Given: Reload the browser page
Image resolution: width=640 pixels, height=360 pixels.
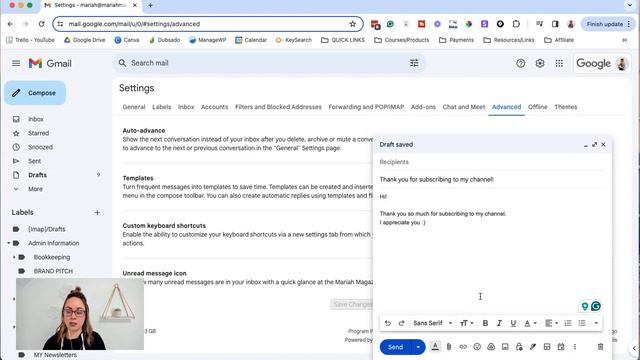Looking at the screenshot, I should pos(41,24).
